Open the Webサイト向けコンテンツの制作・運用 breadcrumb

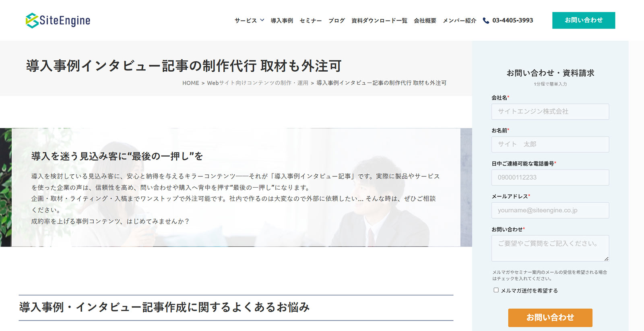click(x=258, y=83)
